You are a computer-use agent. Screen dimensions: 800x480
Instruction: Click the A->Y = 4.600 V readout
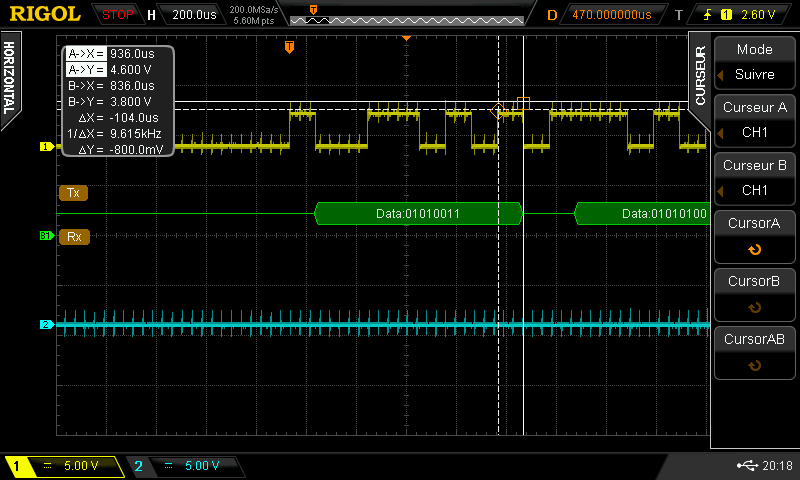[109, 69]
